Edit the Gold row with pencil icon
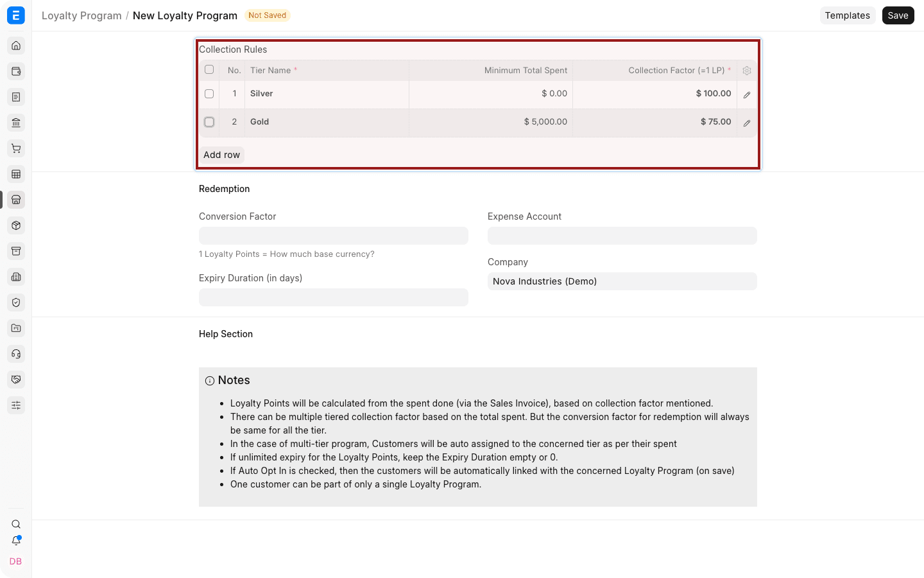The height and width of the screenshot is (578, 924). (747, 123)
